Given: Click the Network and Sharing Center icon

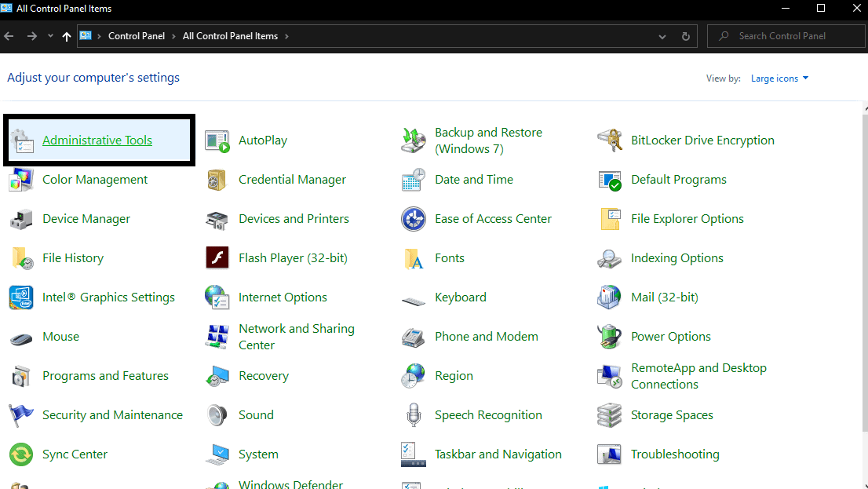Looking at the screenshot, I should pos(217,338).
